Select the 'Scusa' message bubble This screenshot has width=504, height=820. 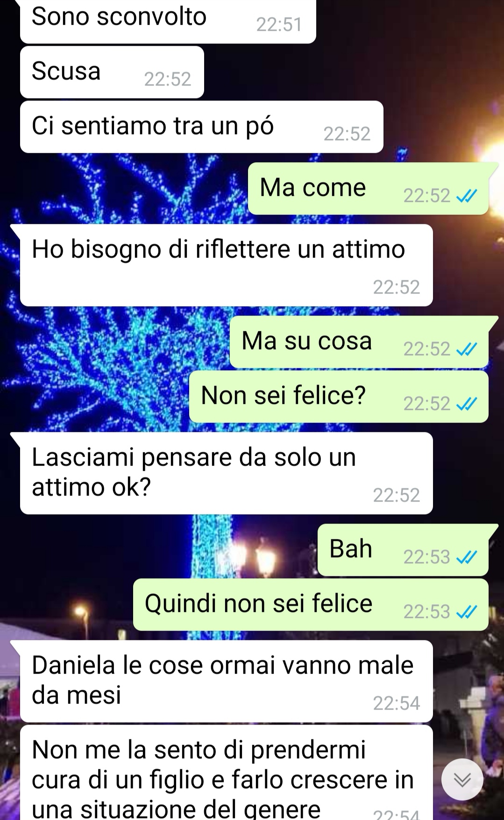click(x=112, y=72)
